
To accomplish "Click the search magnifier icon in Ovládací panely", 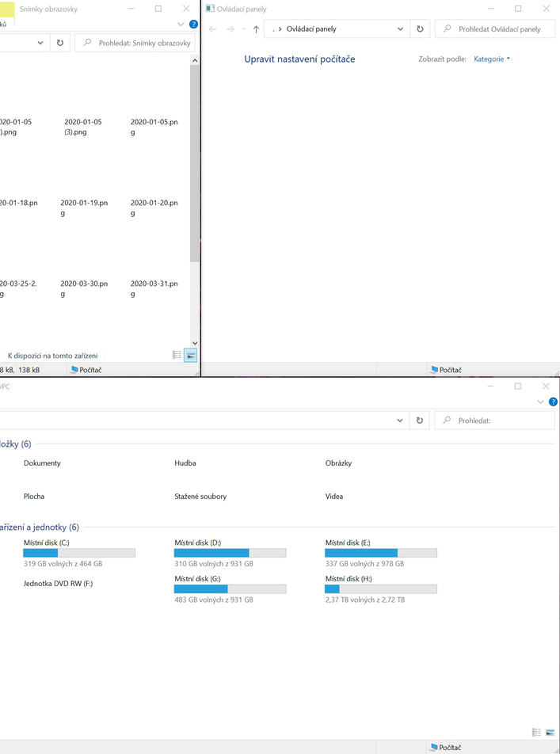I will click(x=447, y=29).
